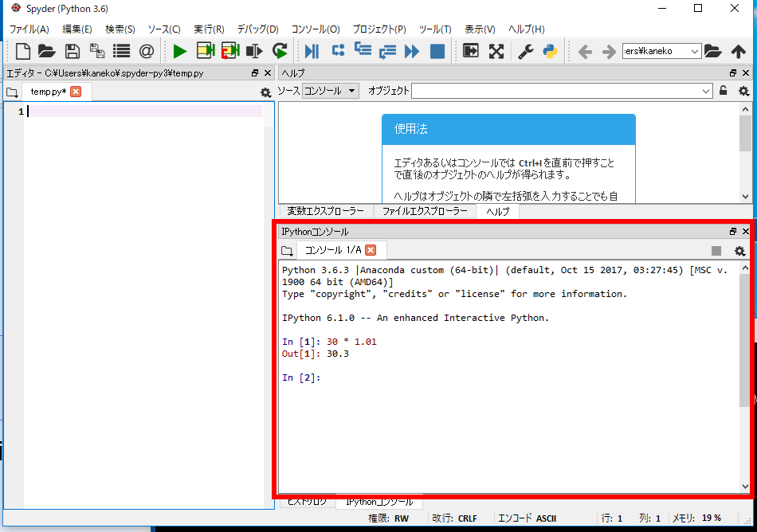Stop debugging with the blue square icon

437,51
